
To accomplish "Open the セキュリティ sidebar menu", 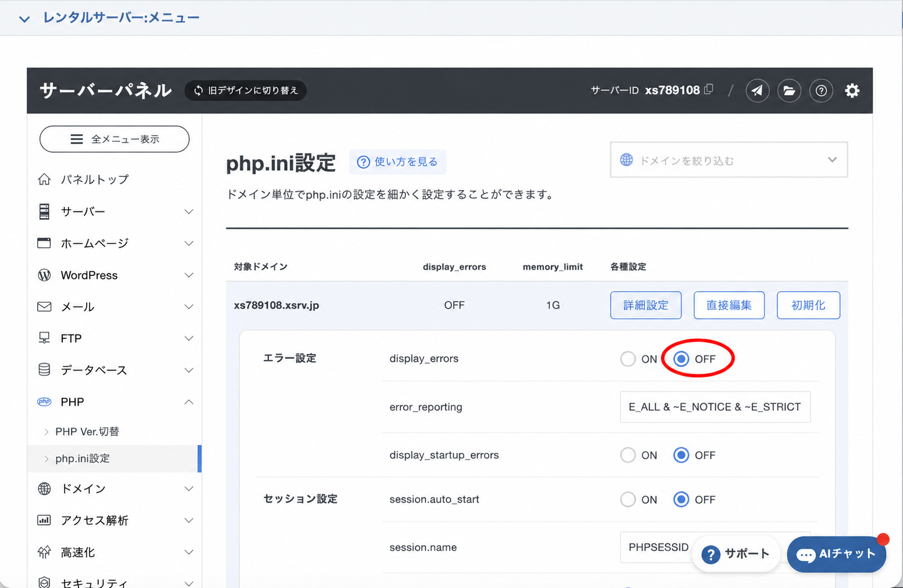I will tap(94, 582).
